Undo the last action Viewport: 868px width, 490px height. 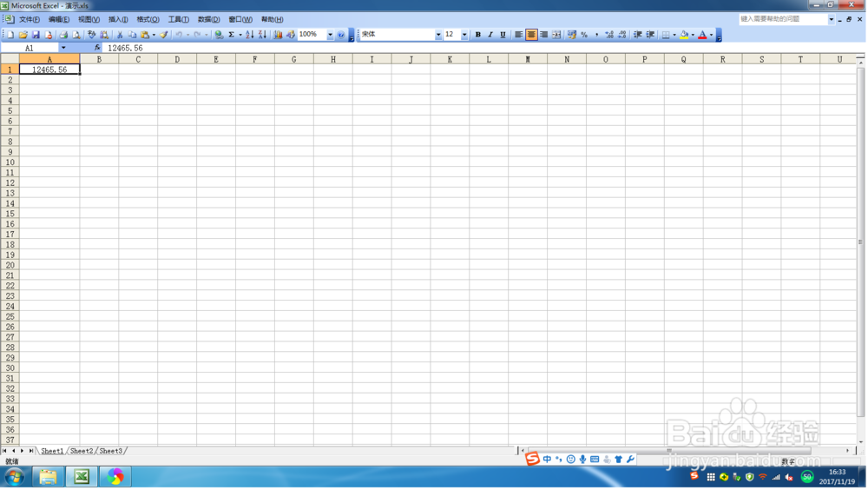[179, 35]
